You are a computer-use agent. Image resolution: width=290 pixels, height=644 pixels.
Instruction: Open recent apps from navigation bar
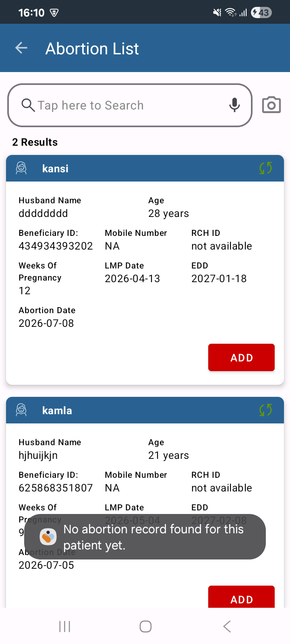64,626
